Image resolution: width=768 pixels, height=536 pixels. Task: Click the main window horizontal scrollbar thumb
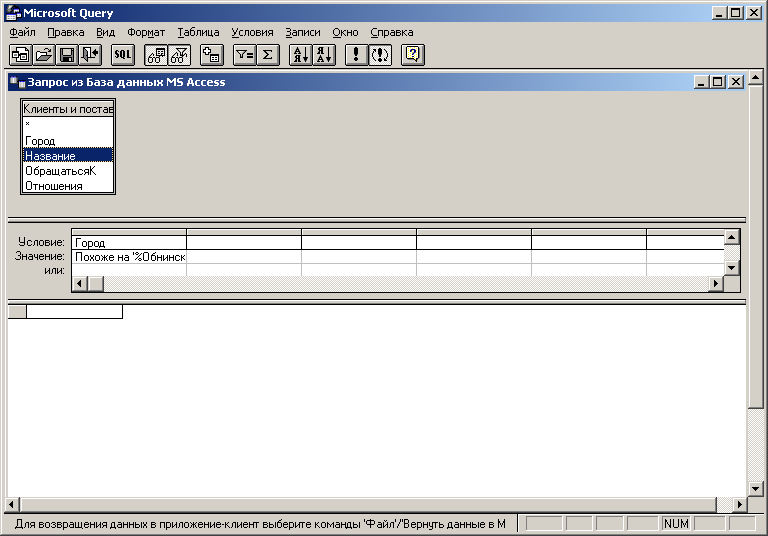tap(368, 504)
